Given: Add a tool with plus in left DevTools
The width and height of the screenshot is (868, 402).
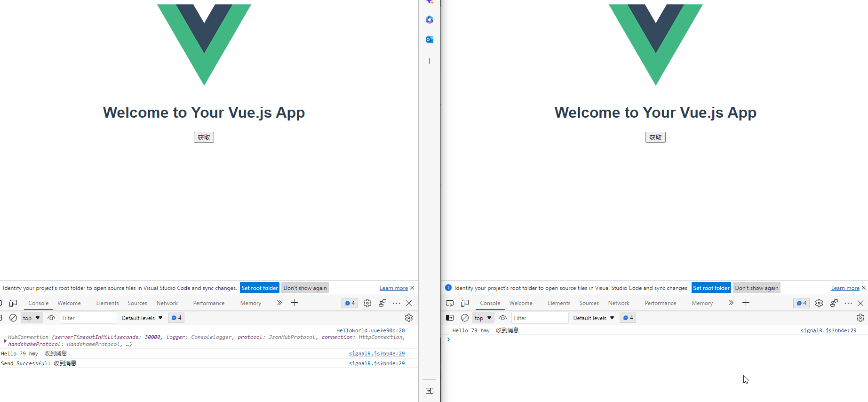Looking at the screenshot, I should 295,303.
